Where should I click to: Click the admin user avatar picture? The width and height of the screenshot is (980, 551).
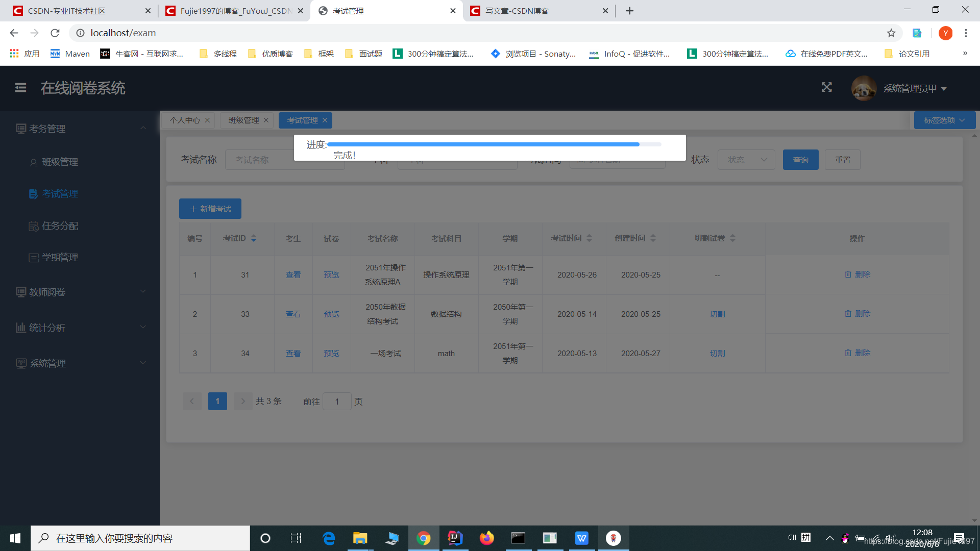point(864,88)
